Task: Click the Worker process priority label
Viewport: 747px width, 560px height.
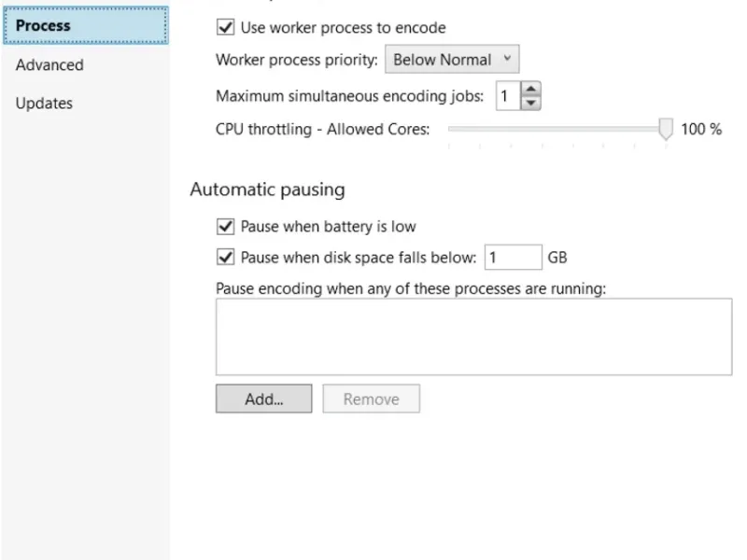Action: click(296, 60)
